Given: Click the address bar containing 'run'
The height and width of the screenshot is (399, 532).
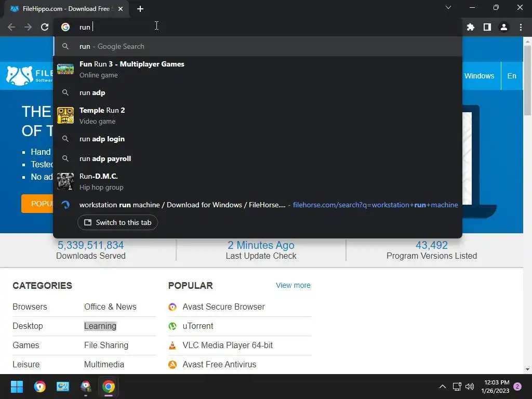Looking at the screenshot, I should (258, 27).
